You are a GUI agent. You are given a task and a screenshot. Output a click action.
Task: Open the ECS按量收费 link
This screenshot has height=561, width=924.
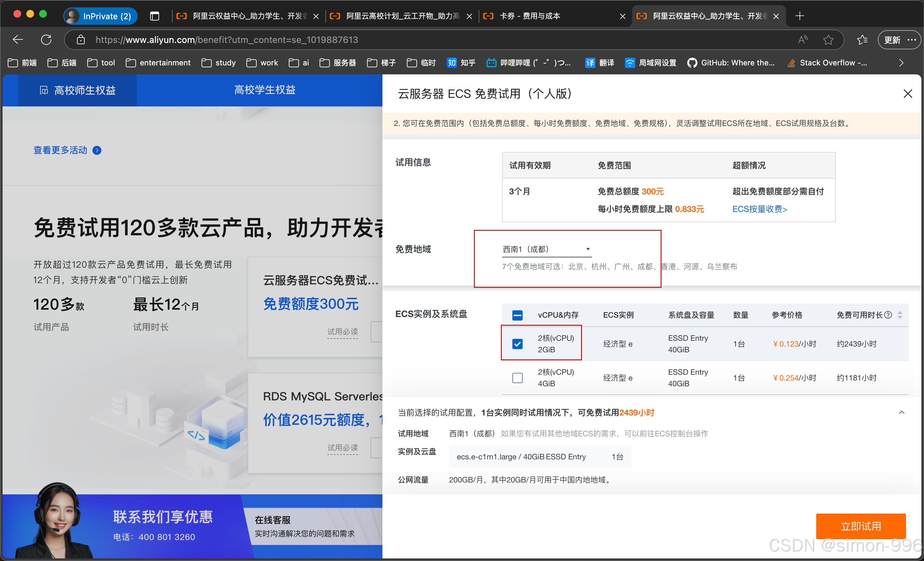[x=760, y=209]
